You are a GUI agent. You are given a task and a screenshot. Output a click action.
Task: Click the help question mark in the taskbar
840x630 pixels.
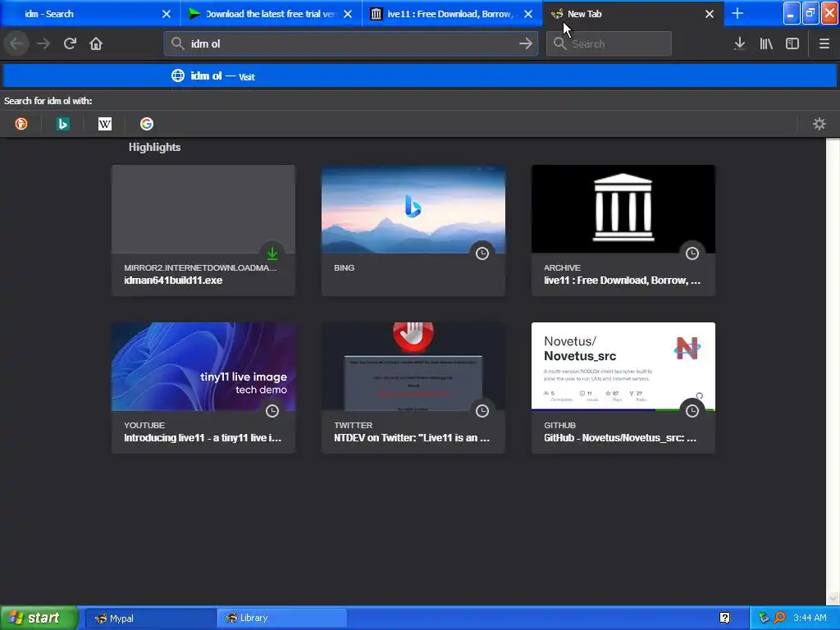725,618
